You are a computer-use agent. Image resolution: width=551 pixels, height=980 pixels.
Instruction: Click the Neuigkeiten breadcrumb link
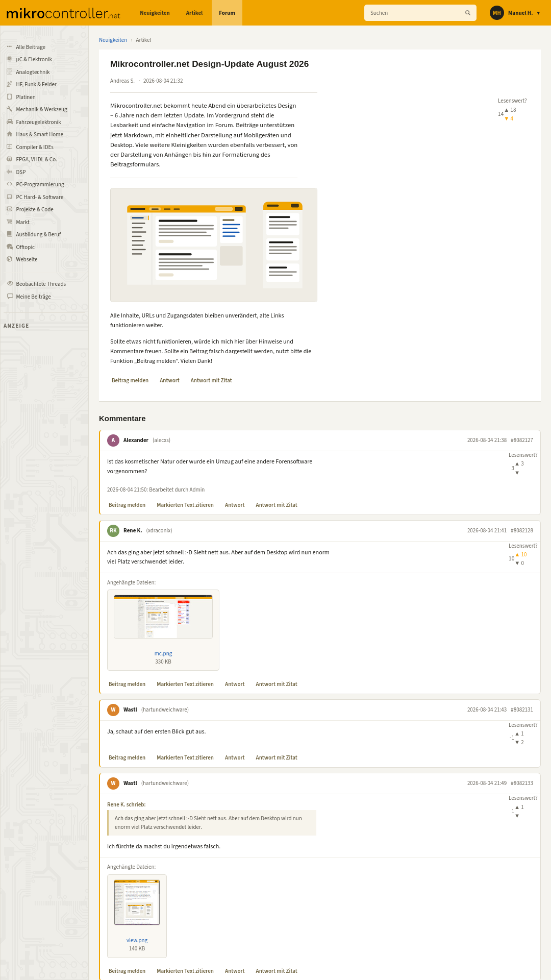pyautogui.click(x=113, y=40)
